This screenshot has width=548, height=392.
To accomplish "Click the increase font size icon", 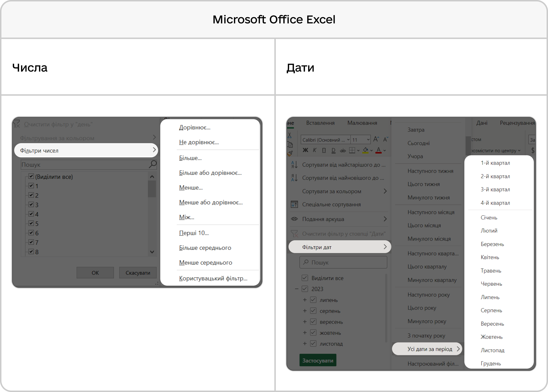I will (x=376, y=139).
